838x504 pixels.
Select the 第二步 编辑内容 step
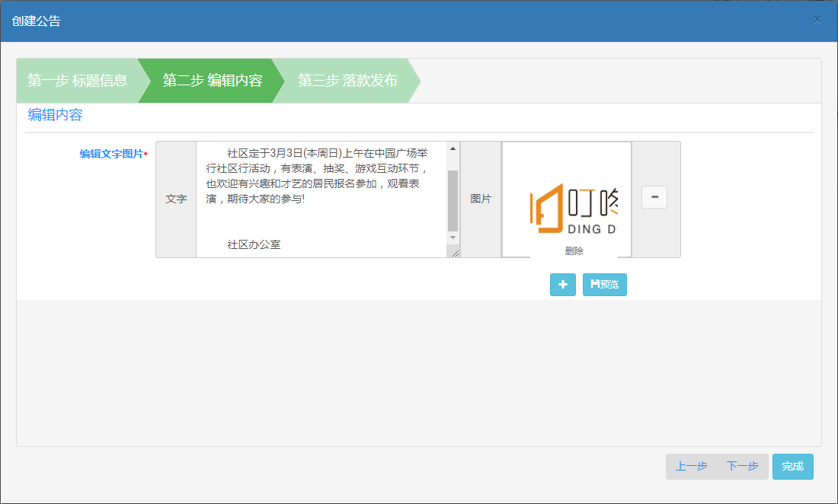click(x=212, y=81)
